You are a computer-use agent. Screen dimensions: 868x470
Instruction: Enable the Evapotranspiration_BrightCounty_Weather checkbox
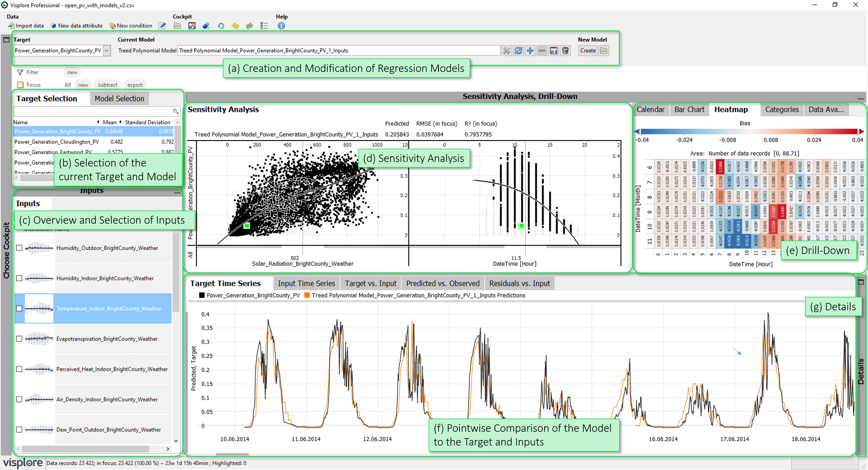click(x=19, y=338)
